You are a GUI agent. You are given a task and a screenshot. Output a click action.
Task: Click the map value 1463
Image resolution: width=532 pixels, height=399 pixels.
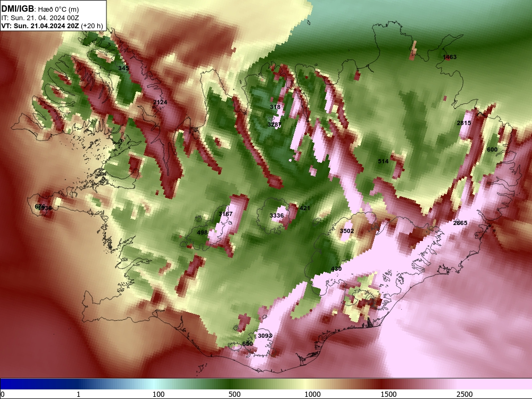click(450, 57)
